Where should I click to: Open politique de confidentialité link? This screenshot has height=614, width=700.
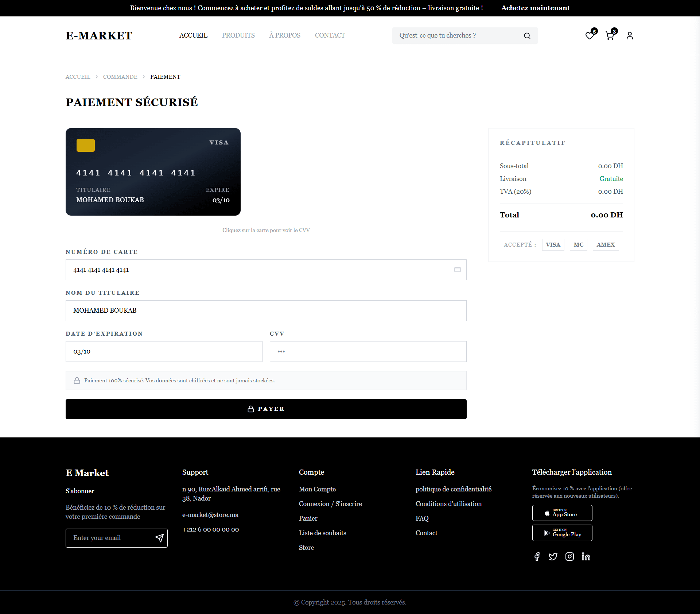click(x=454, y=489)
